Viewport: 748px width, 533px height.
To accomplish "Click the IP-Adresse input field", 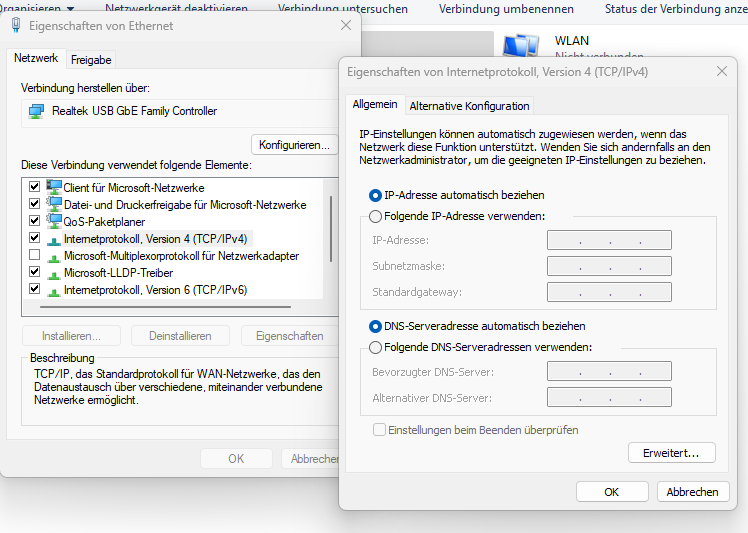I will click(609, 240).
